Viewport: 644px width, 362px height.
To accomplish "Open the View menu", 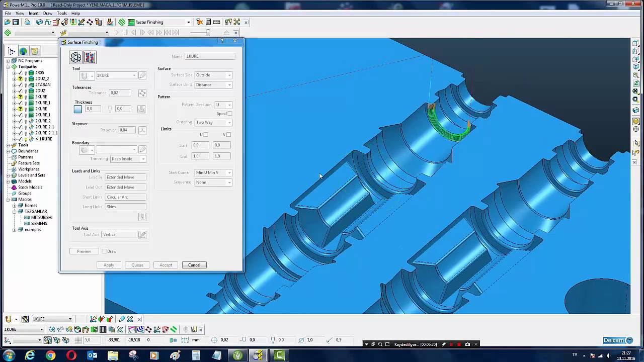I will pos(20,14).
